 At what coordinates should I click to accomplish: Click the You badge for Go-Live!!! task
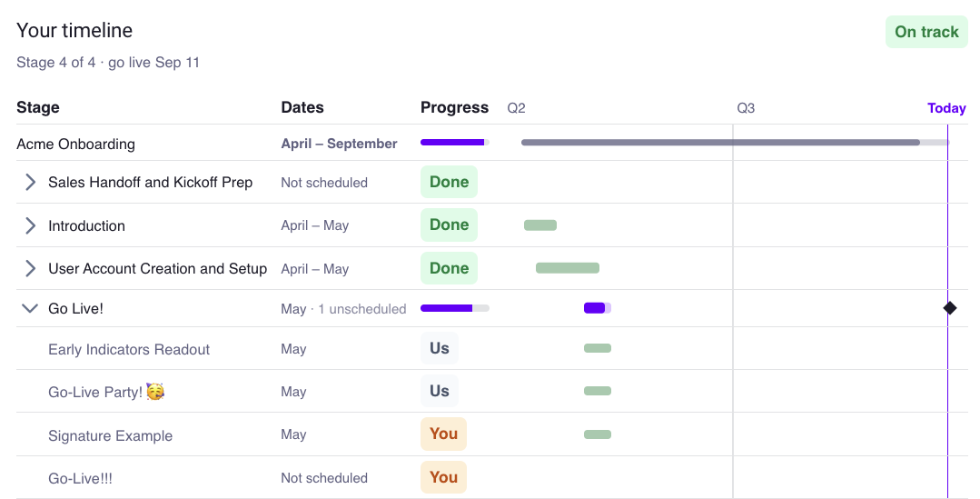(444, 477)
